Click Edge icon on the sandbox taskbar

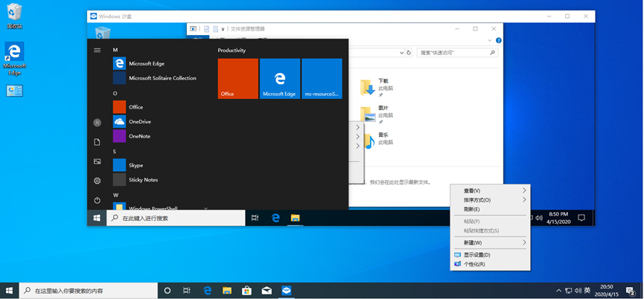(275, 218)
